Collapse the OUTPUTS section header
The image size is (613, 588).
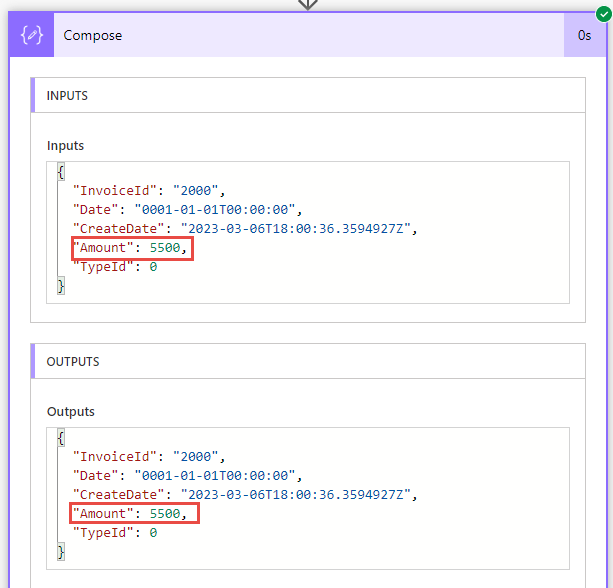pyautogui.click(x=308, y=361)
